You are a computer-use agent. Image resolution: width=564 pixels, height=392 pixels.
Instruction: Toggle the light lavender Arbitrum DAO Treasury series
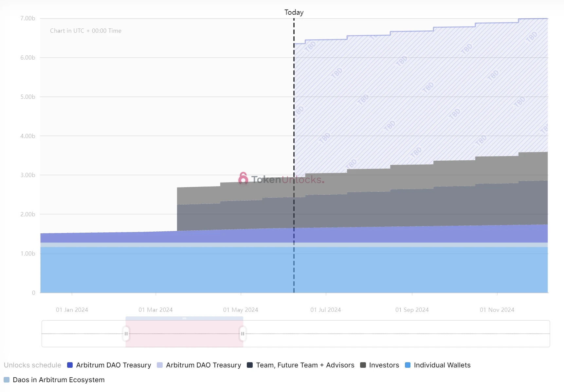[x=203, y=365]
